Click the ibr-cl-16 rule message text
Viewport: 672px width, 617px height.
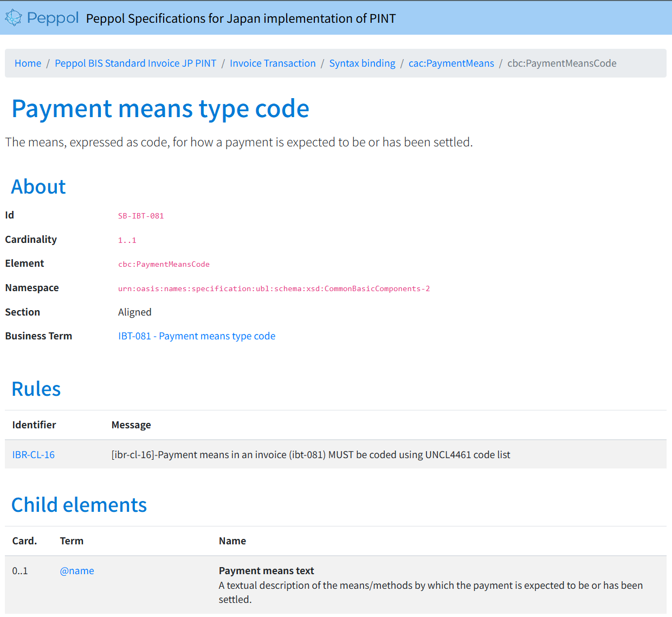[311, 455]
